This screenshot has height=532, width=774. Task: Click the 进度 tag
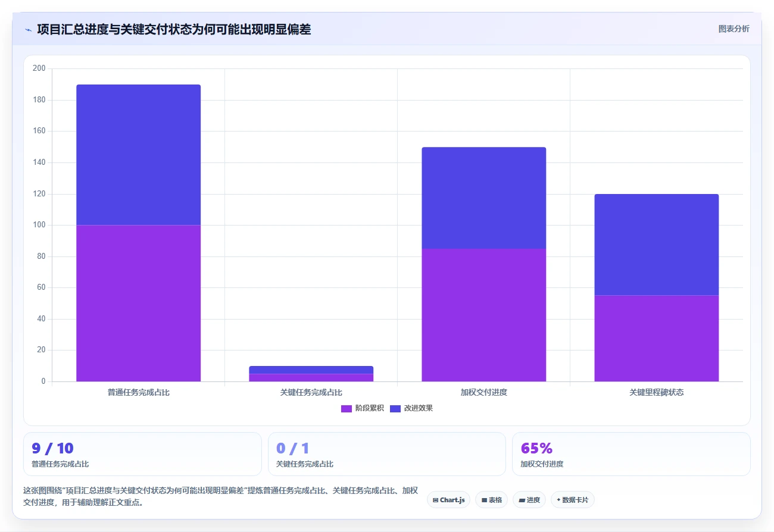529,500
